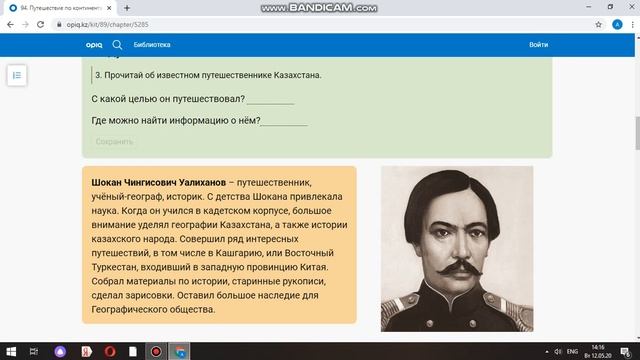Open Bandicam recorder from the taskbar
This screenshot has width=640, height=360.
click(156, 351)
